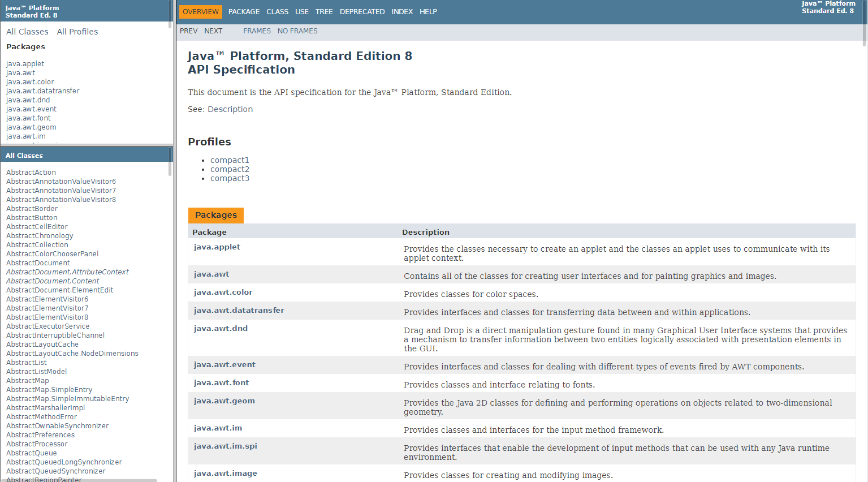The height and width of the screenshot is (482, 868).
Task: Open the AbstractBorder class
Action: point(32,209)
